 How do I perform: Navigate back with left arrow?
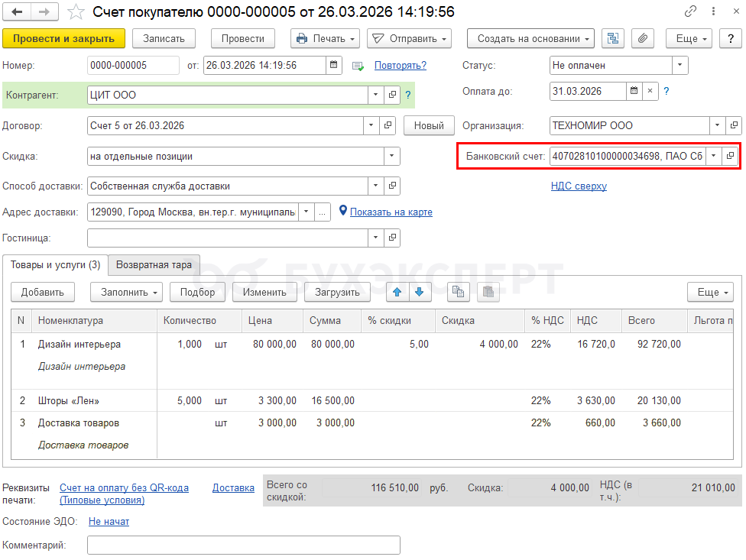point(17,12)
